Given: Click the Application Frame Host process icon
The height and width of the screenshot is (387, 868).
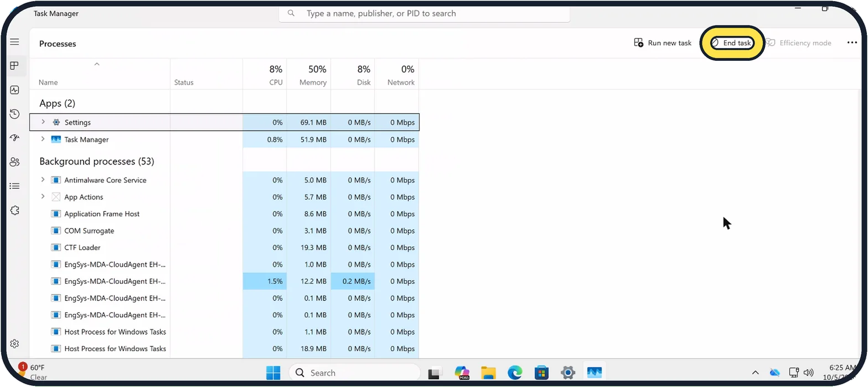Looking at the screenshot, I should tap(56, 214).
